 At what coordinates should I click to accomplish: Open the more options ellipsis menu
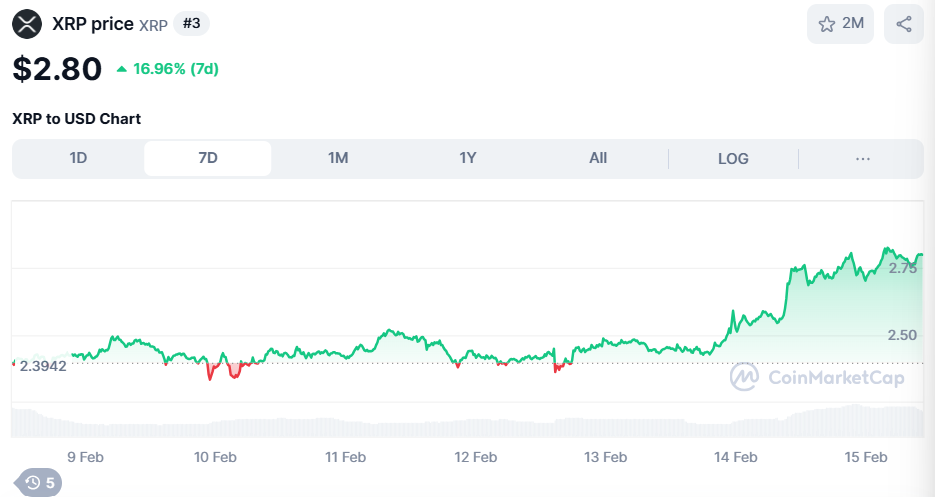coord(863,158)
